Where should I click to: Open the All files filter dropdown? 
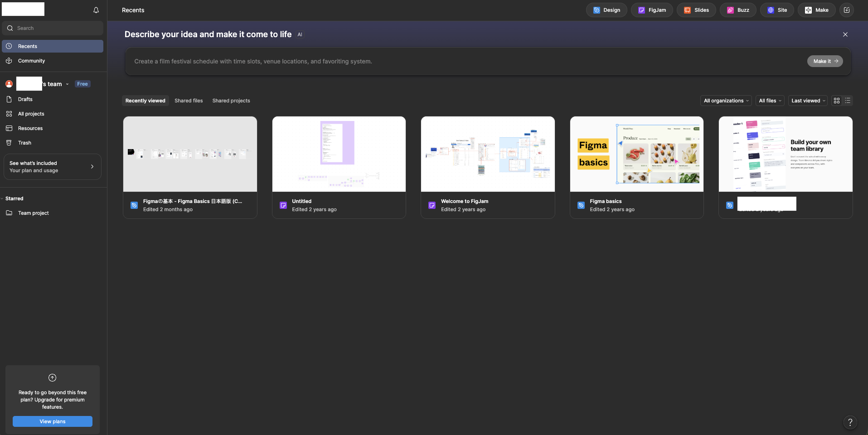(x=770, y=101)
